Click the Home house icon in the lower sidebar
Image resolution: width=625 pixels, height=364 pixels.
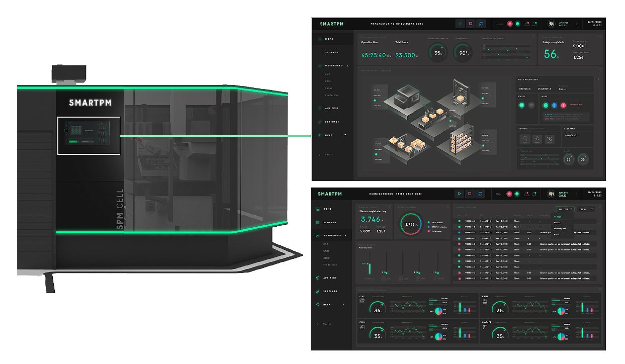pos(318,209)
